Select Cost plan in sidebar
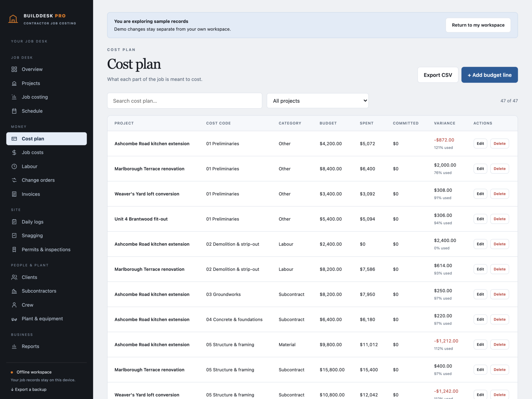Image resolution: width=532 pixels, height=399 pixels. tap(47, 139)
